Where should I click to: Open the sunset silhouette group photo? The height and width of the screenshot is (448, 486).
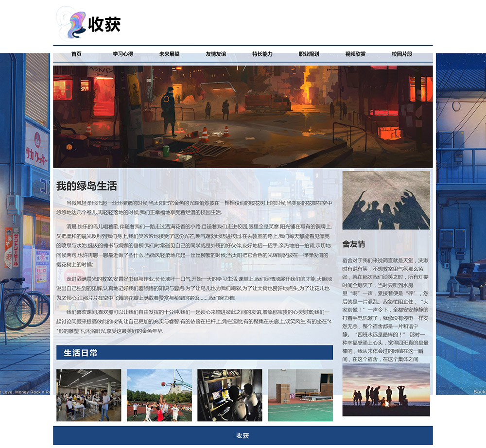click(386, 390)
